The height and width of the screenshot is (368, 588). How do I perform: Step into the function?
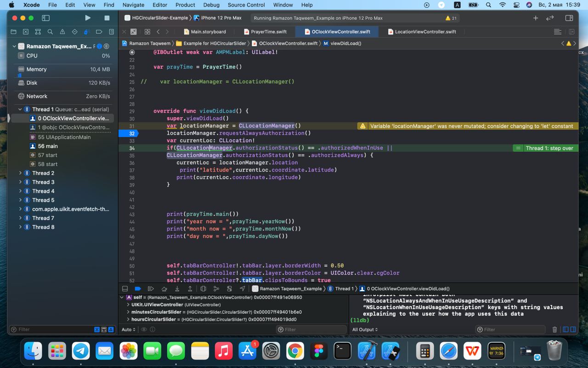[x=177, y=288]
